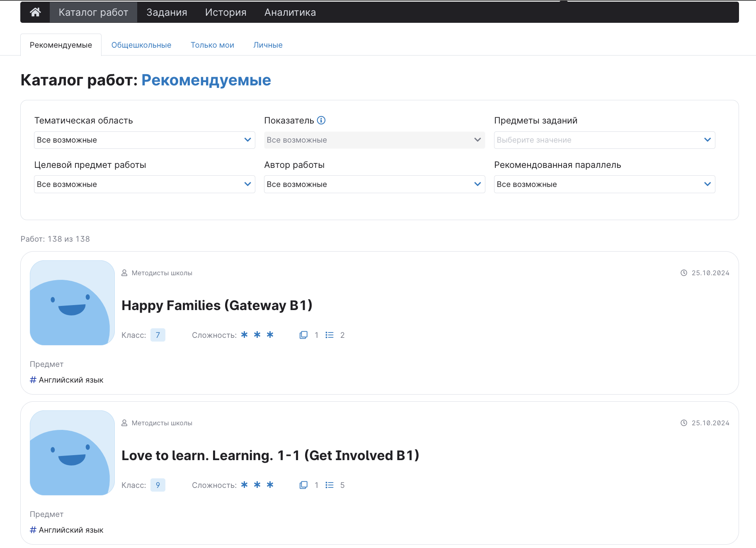Expand the Целевой предмет работы dropdown

click(144, 184)
